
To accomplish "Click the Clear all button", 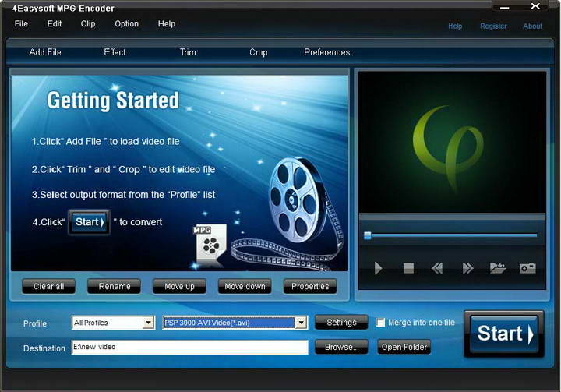I will coord(48,286).
